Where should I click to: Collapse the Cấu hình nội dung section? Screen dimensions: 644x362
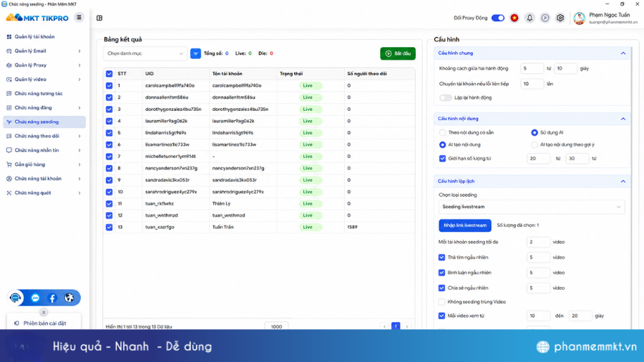tap(623, 119)
